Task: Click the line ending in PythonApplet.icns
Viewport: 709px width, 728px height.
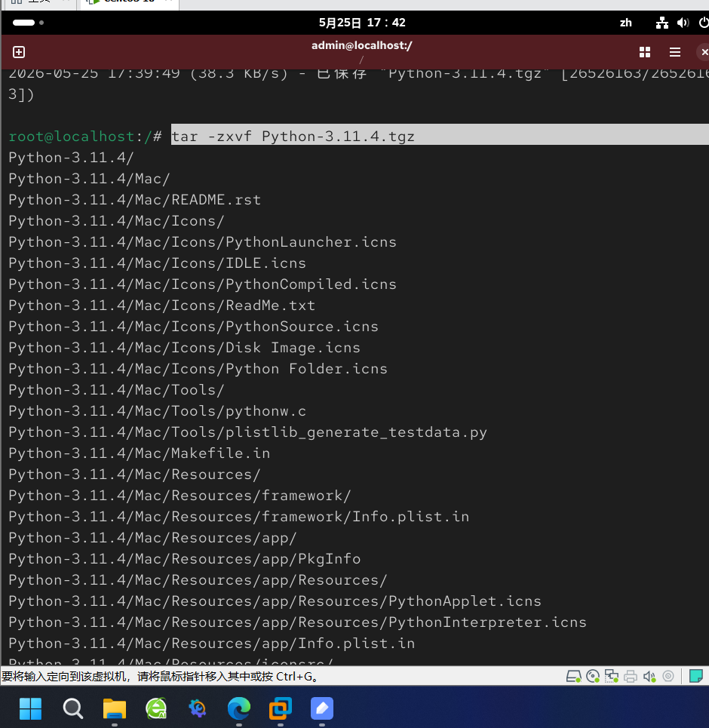Action: 275,601
